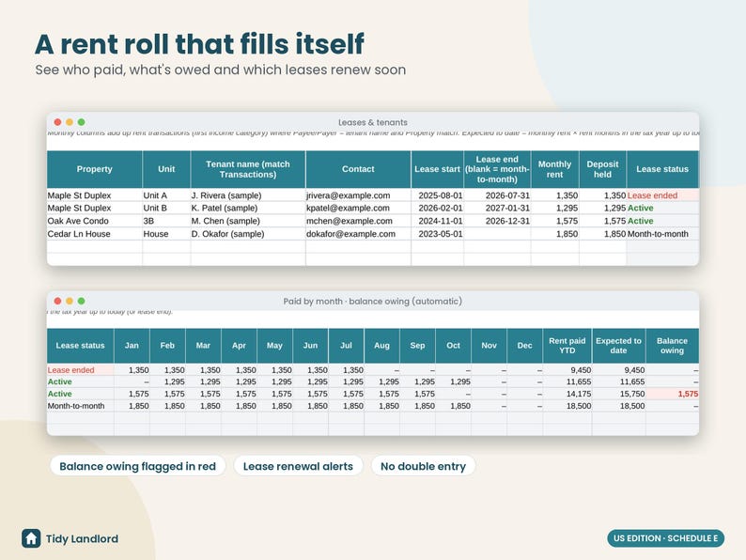Screen dimensions: 746x560
Task: Click the 'K. Patel (sample)' tenant cell
Action: coord(248,209)
